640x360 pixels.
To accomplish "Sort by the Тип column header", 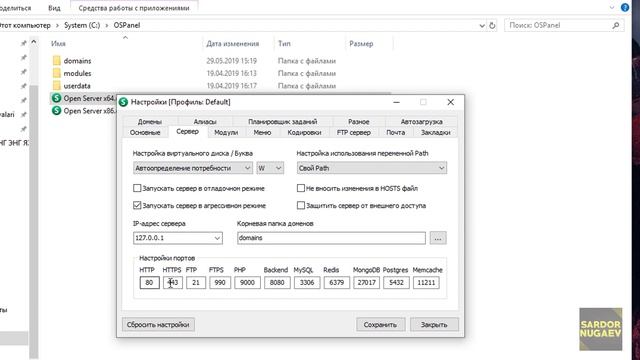I will point(284,44).
